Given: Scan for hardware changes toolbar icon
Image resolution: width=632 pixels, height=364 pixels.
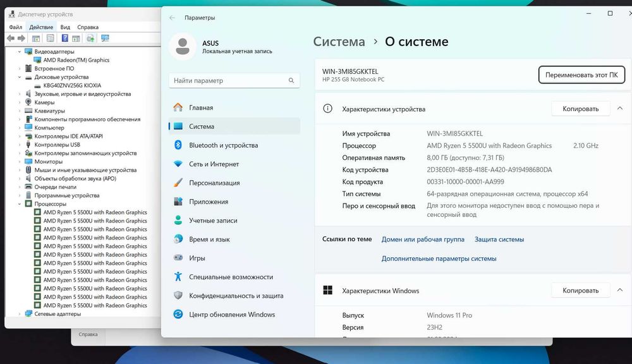Looking at the screenshot, I should pyautogui.click(x=90, y=38).
